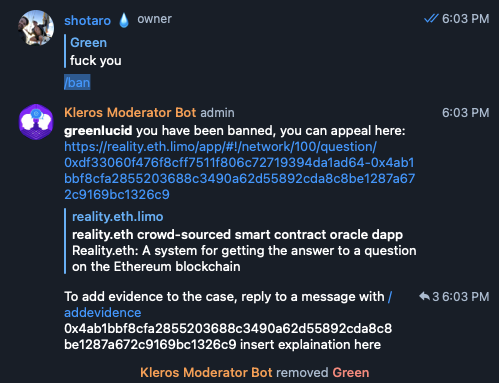Open shotaro's profile avatar photo
This screenshot has width=499, height=383.
click(36, 28)
